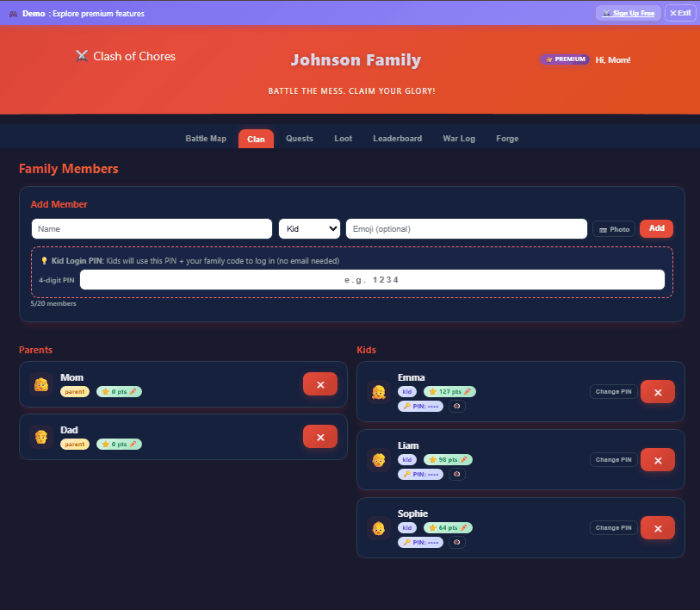Remove Dad with the red X button

click(x=319, y=437)
